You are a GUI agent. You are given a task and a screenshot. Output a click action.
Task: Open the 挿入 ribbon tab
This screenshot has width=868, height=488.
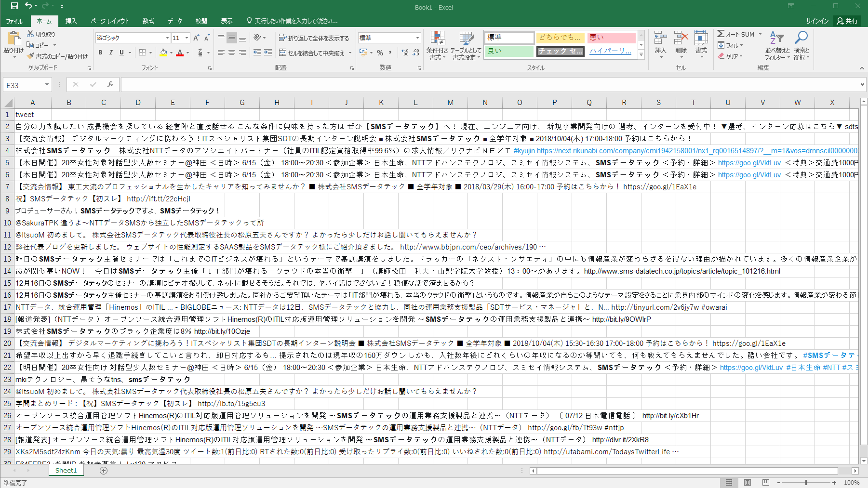(71, 21)
